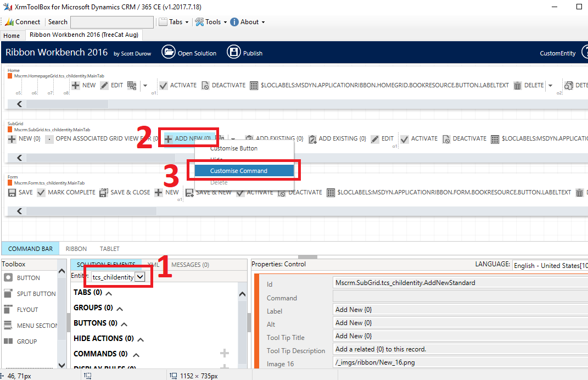The width and height of the screenshot is (588, 380).
Task: Click the left scroll arrow under the SubGrid ribbon
Action: point(20,158)
